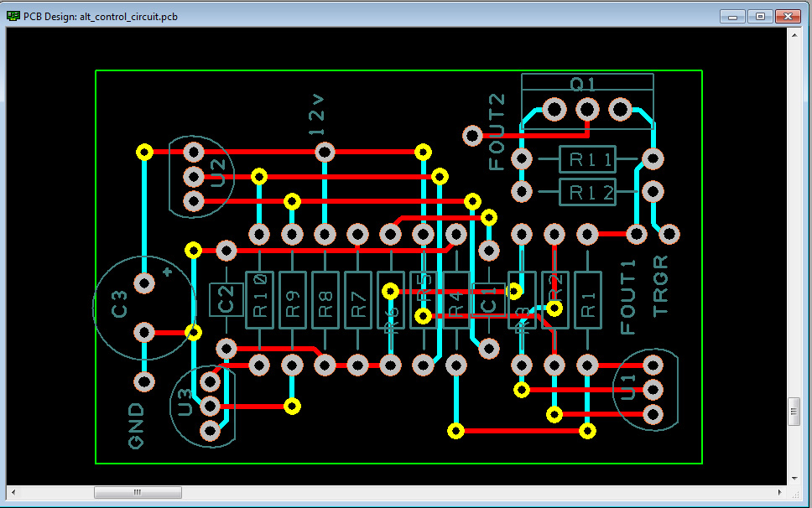Select the R1 resistor body

(x=588, y=299)
